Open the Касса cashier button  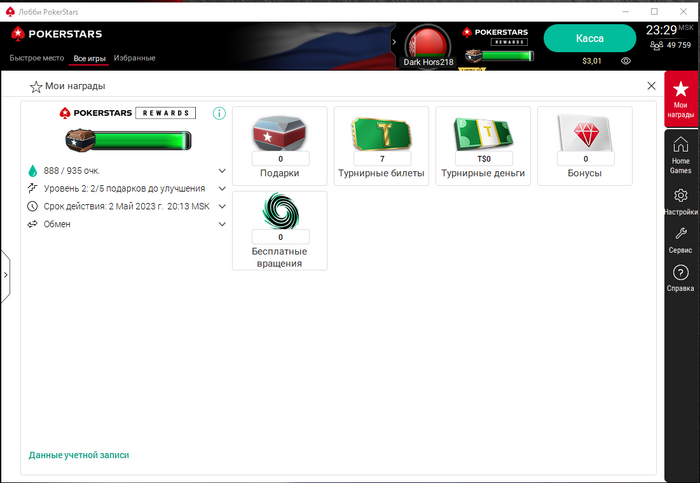(x=590, y=38)
